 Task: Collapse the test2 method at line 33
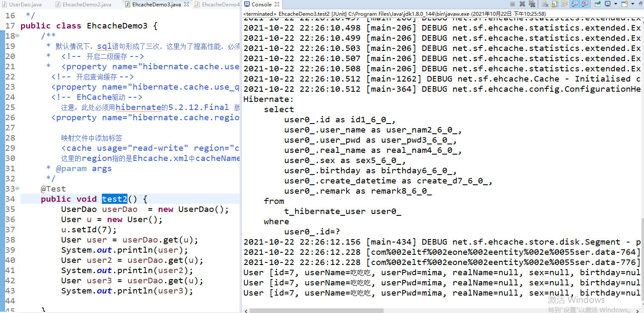click(x=17, y=189)
